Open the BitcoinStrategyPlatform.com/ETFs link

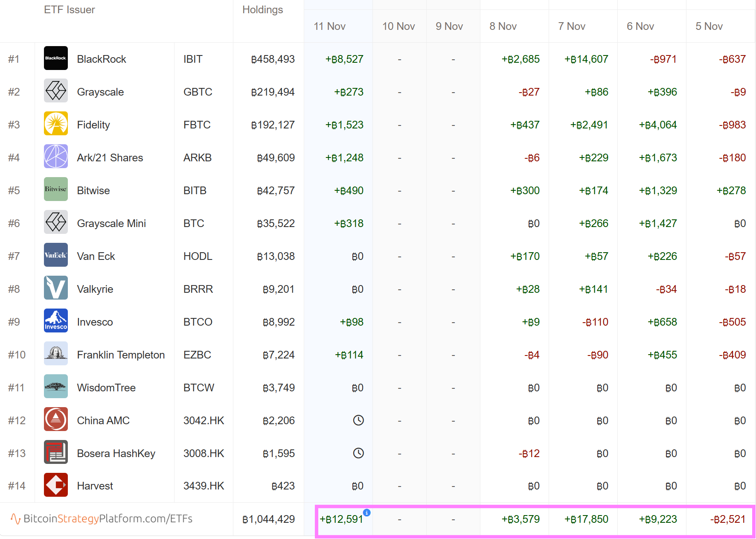(x=102, y=519)
